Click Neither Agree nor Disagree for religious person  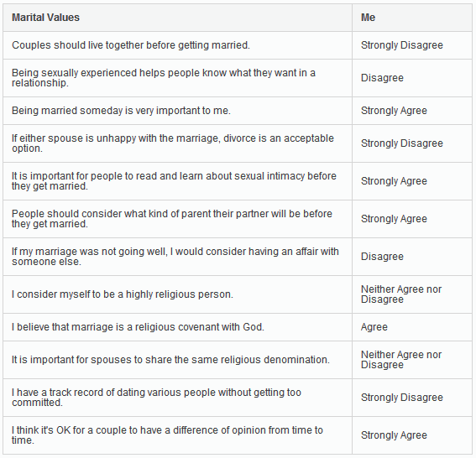click(401, 294)
